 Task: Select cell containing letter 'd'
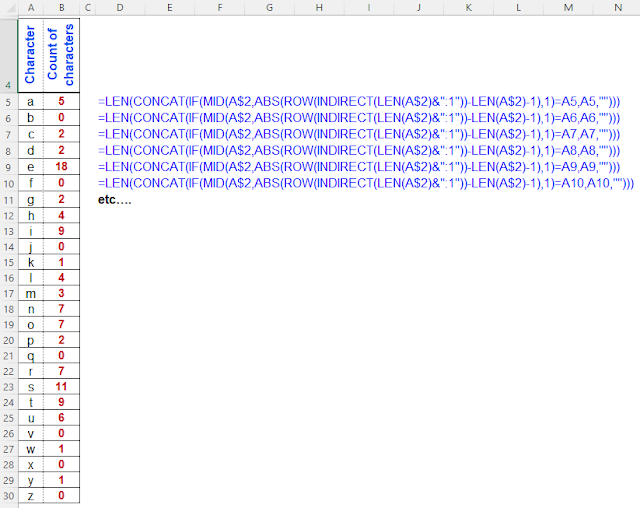pos(31,150)
